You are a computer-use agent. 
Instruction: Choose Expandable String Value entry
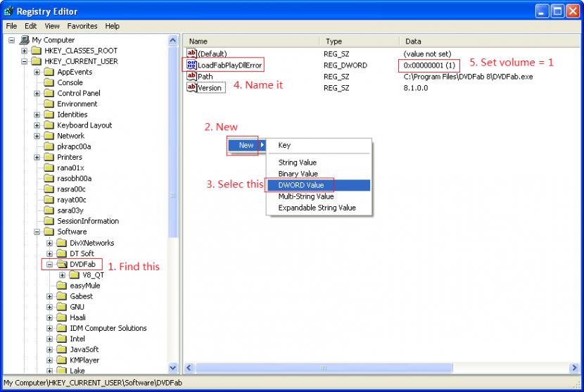click(x=319, y=208)
